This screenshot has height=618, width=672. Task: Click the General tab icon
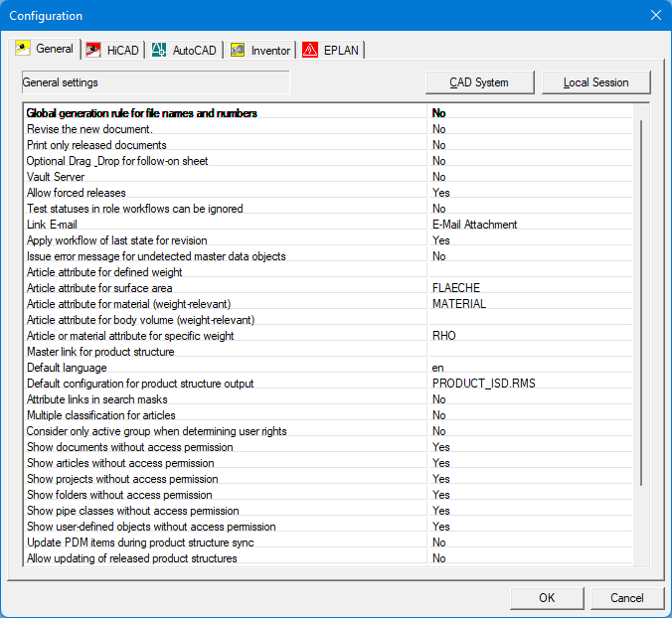23,49
